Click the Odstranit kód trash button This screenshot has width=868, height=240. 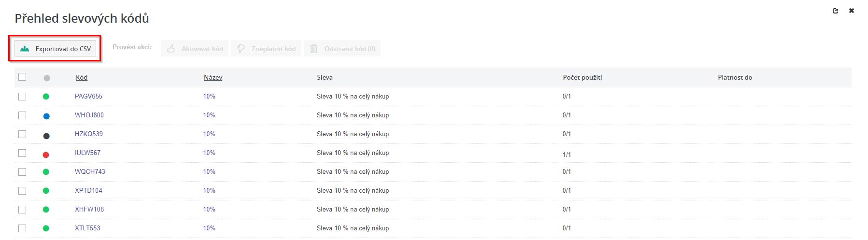coord(342,49)
